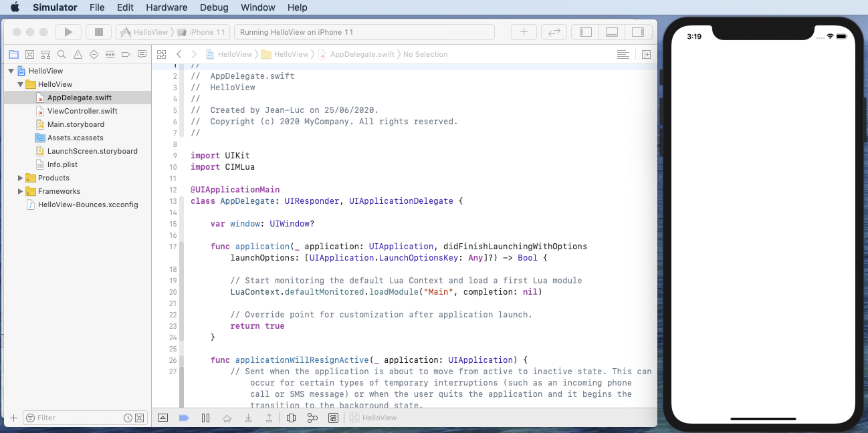Open the Breakpoint navigator
The height and width of the screenshot is (433, 868).
[x=126, y=54]
